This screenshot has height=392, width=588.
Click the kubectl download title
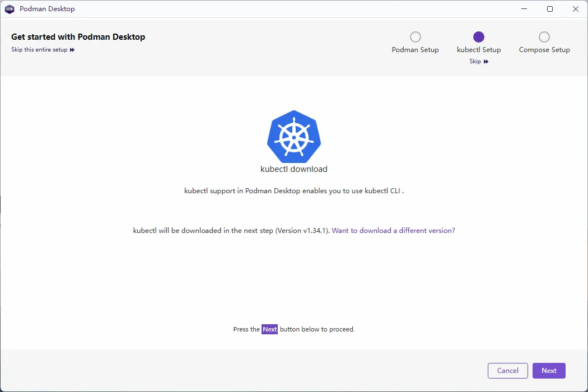coord(293,169)
